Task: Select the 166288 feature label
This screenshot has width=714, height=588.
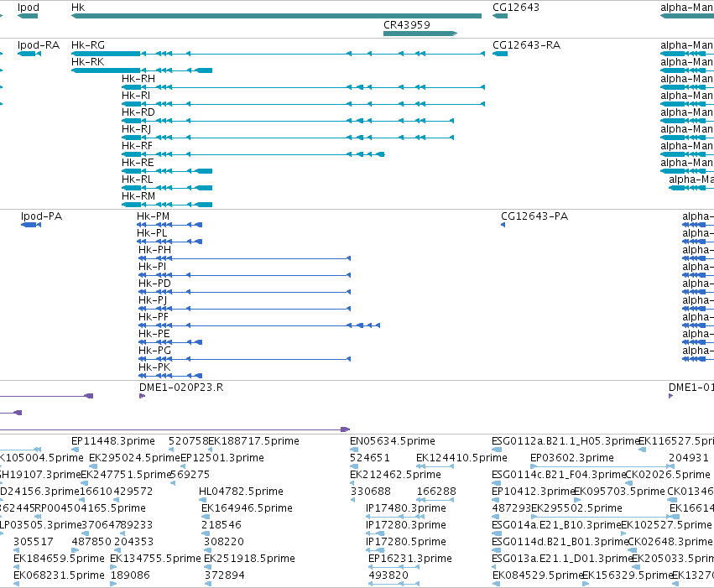Action: pyautogui.click(x=436, y=492)
